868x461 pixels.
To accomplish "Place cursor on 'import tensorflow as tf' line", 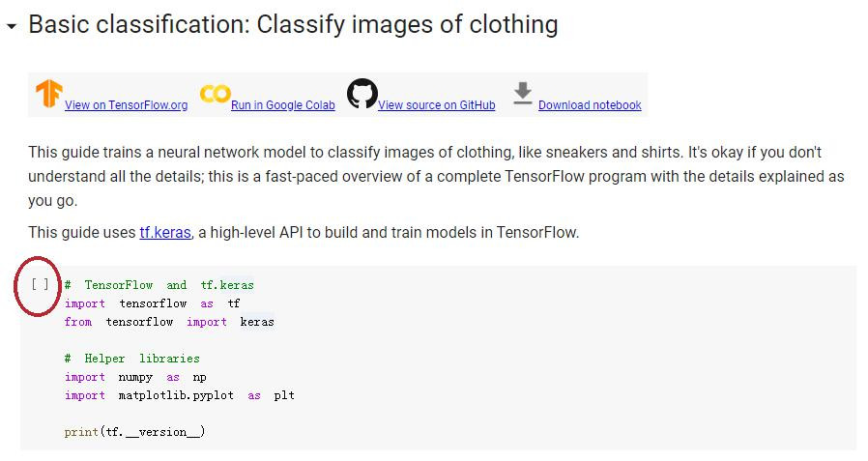I will coord(152,303).
